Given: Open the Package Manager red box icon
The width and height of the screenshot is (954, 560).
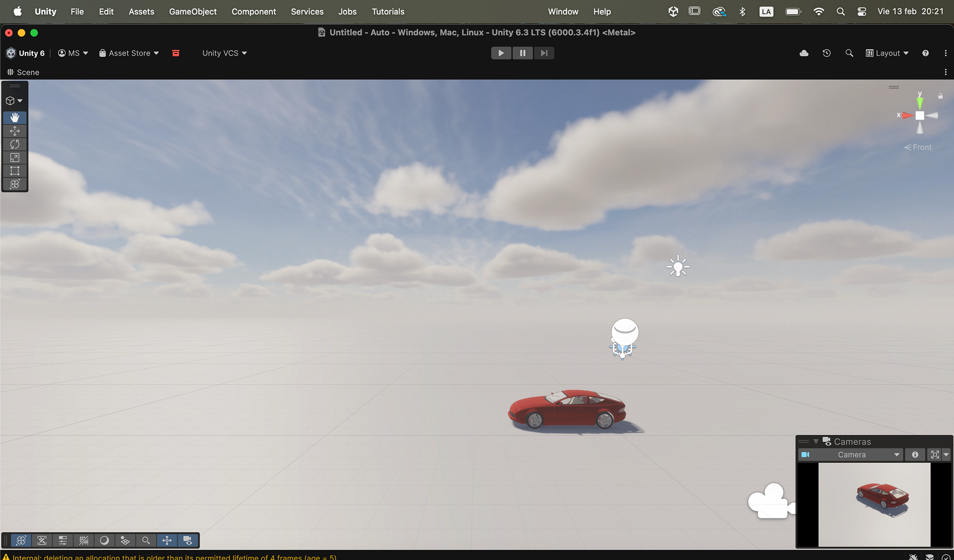Looking at the screenshot, I should pos(175,53).
